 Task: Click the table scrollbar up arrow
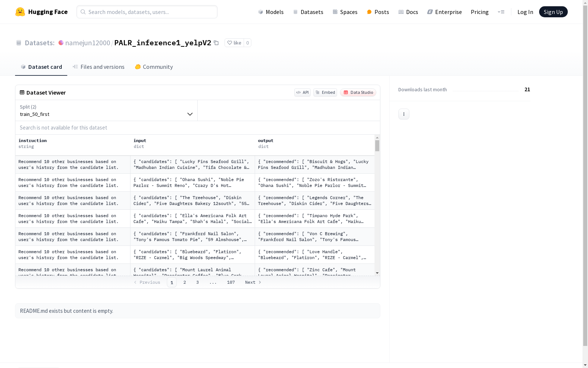[377, 138]
